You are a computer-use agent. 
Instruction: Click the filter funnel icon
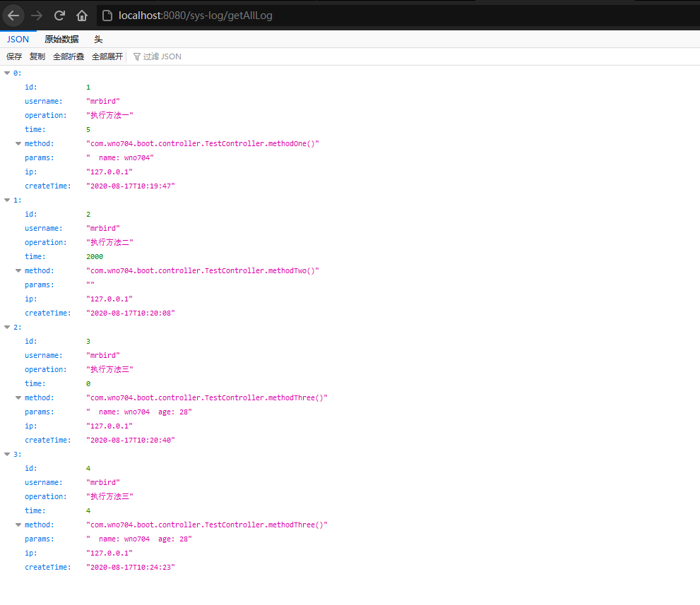coord(137,56)
